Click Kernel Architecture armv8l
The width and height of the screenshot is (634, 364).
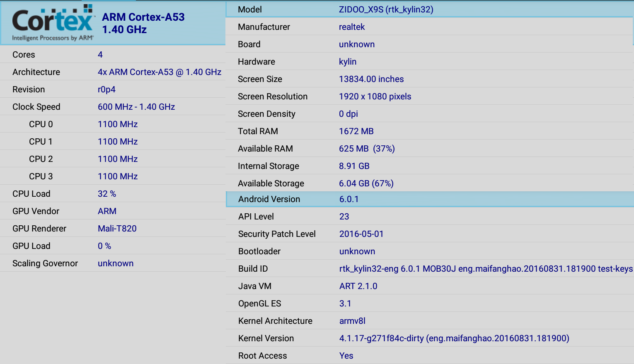352,321
